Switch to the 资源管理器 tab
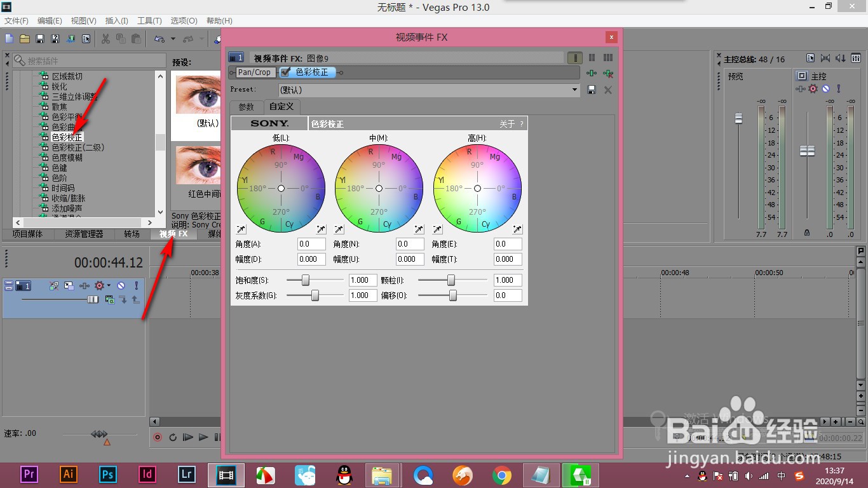The width and height of the screenshot is (868, 488). (84, 234)
